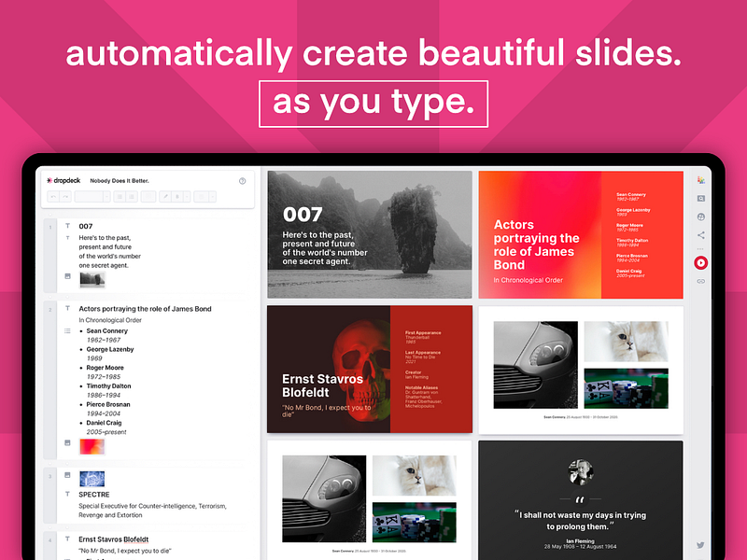Click the Pierce Brosnan bullet
This screenshot has height=560, width=747.
click(x=108, y=404)
